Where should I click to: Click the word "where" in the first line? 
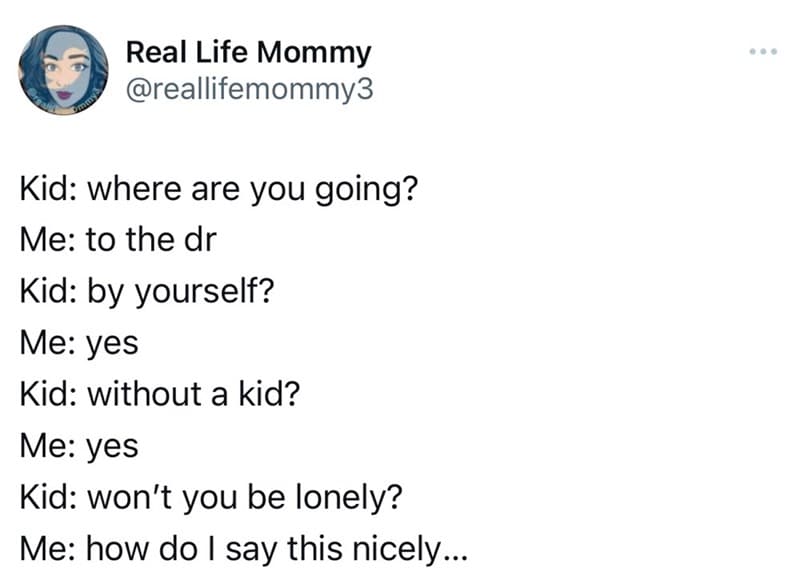coord(135,188)
